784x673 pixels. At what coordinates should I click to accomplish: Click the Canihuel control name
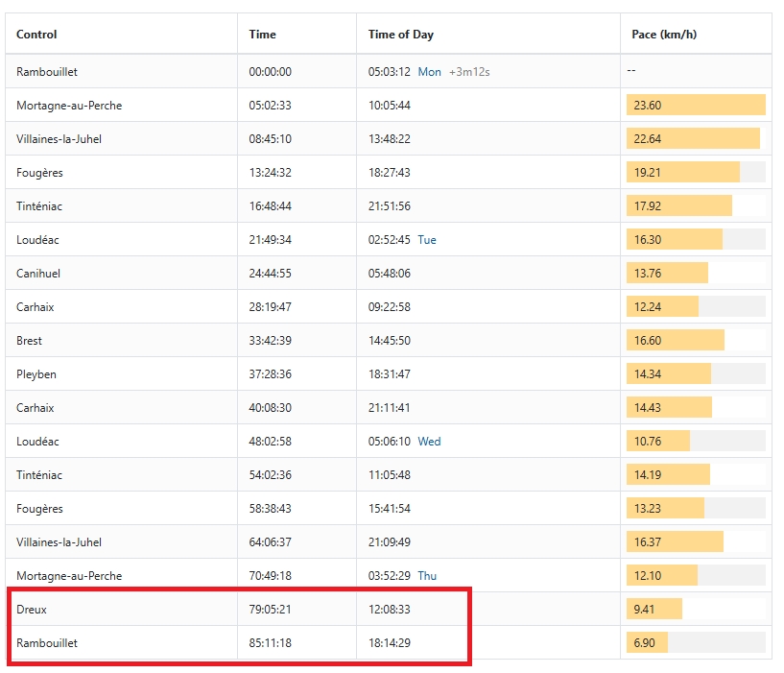(38, 274)
